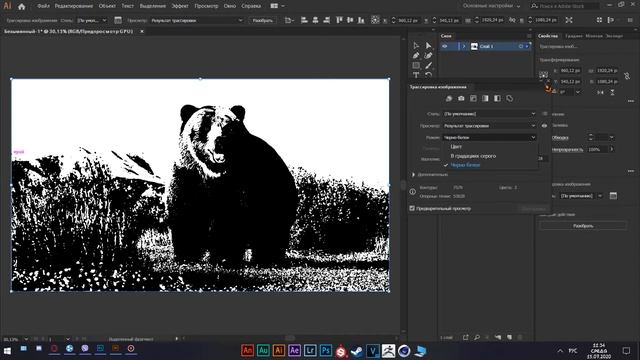Open the view dropdown in Image Trace panel
The height and width of the screenshot is (360, 640).
click(x=489, y=126)
